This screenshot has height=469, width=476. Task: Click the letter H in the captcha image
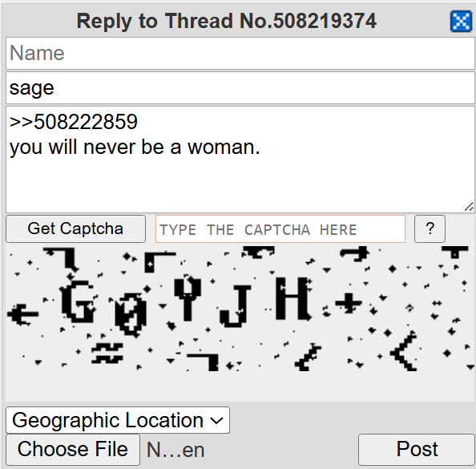click(x=292, y=298)
